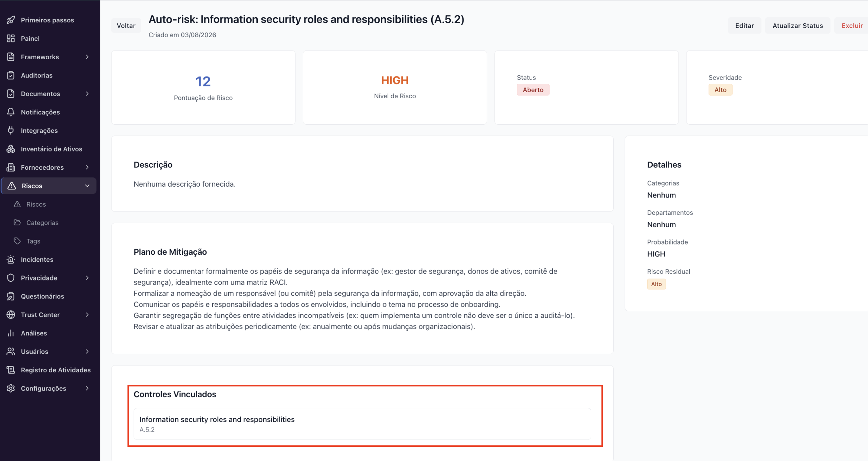Click the Incidentes siren icon
This screenshot has height=461, width=868.
click(11, 259)
